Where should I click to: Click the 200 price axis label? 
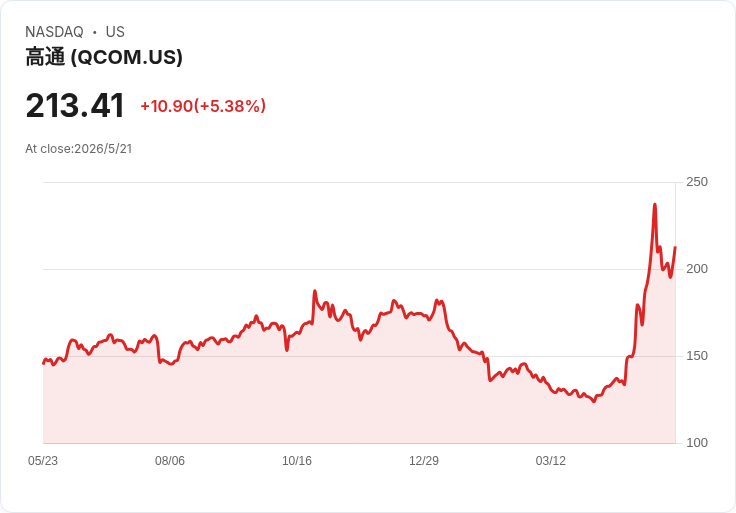697,269
